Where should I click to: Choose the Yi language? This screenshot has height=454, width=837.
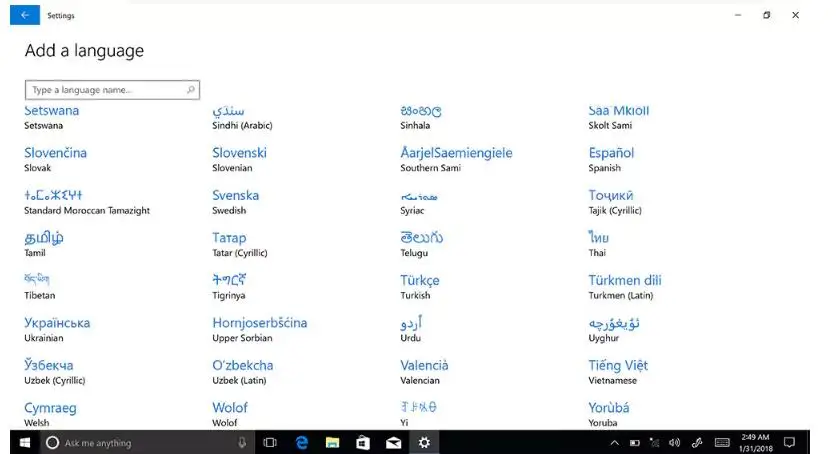coord(418,415)
